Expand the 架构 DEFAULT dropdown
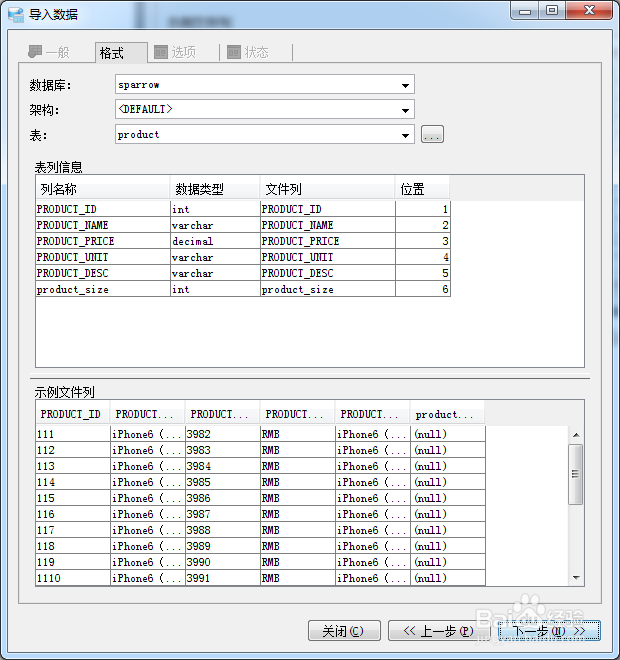 (405, 110)
